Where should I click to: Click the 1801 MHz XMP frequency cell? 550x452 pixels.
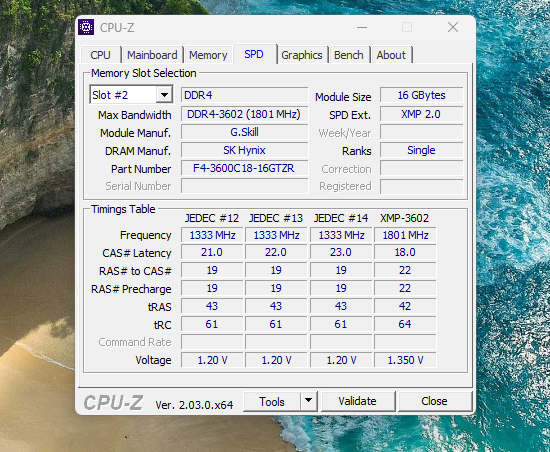click(405, 235)
